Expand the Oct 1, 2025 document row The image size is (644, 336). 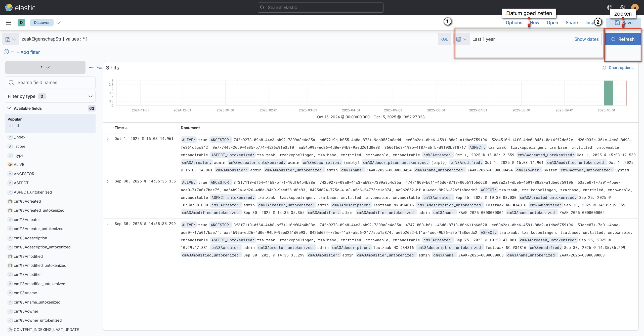[108, 139]
